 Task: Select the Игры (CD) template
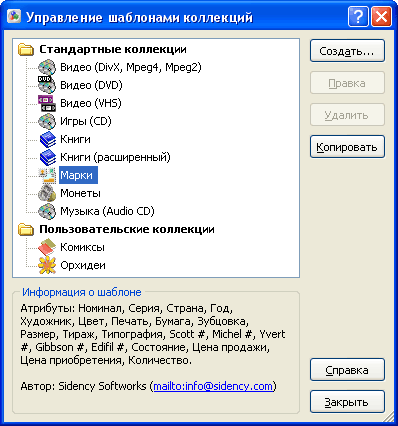[x=85, y=121]
